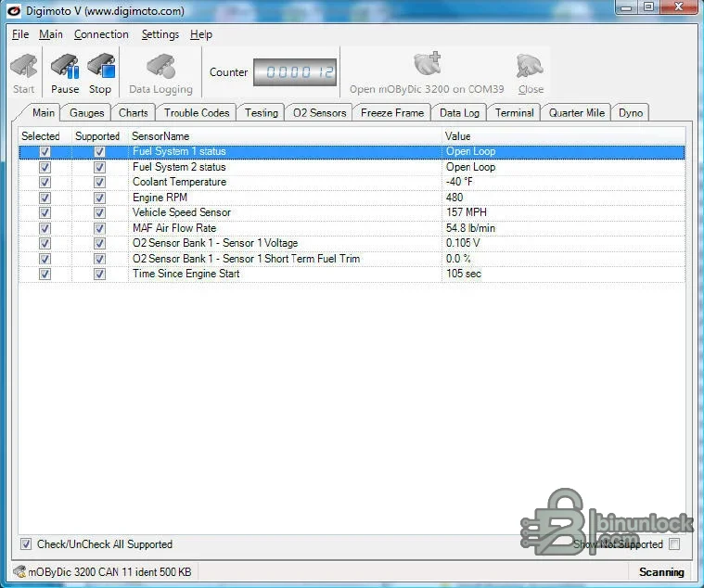
Task: Click the Counter digital display
Action: pyautogui.click(x=295, y=71)
